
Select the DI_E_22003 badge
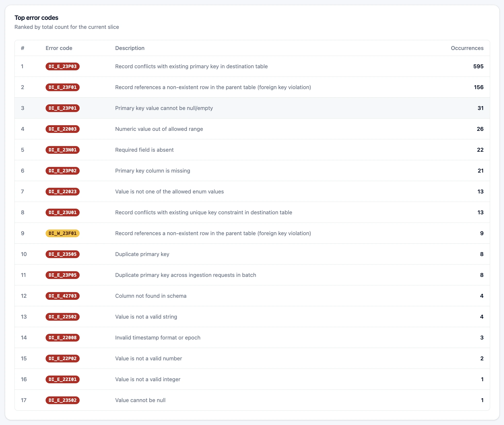coord(63,129)
